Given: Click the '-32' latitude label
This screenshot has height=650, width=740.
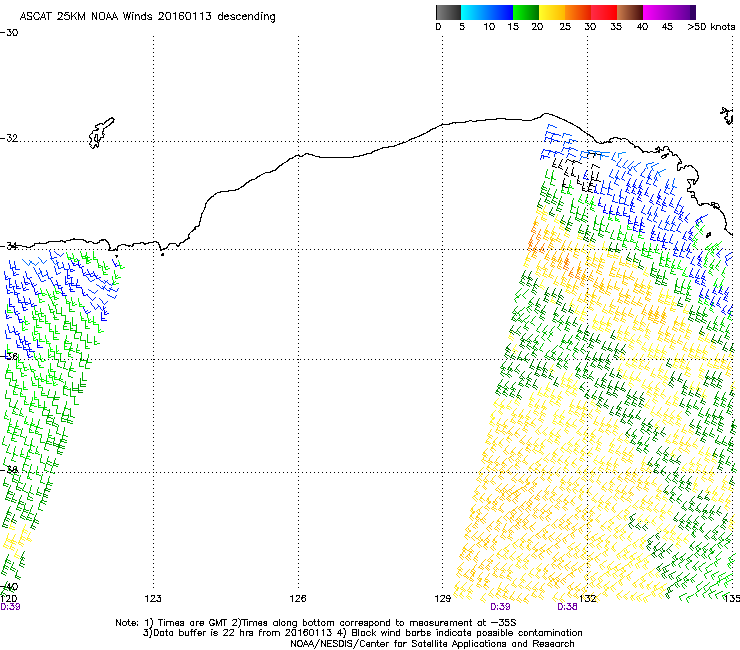Looking at the screenshot, I should click(9, 138).
